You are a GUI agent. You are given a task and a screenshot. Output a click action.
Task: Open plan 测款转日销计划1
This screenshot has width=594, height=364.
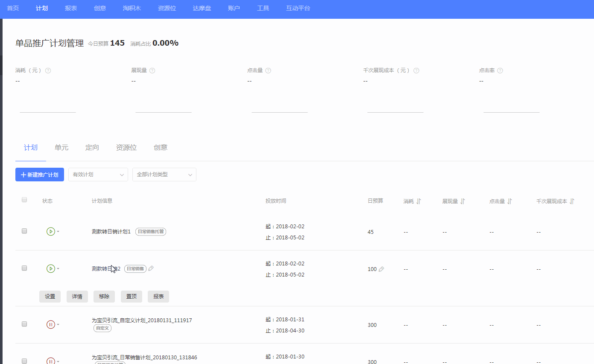click(111, 232)
